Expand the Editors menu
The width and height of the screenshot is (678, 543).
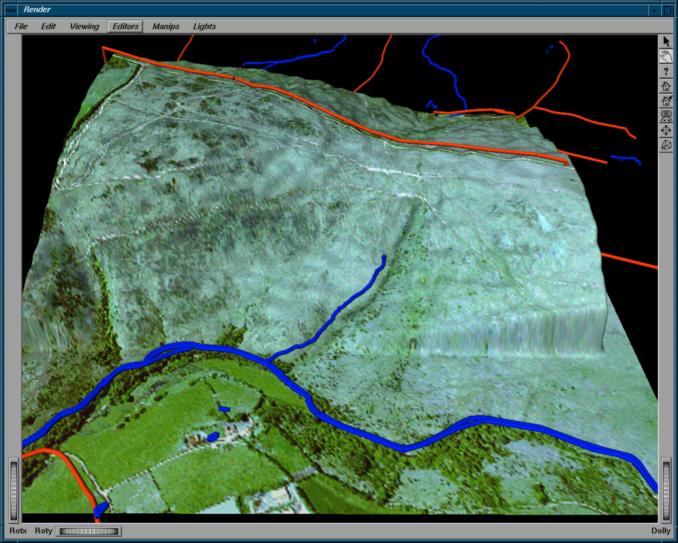pyautogui.click(x=125, y=26)
